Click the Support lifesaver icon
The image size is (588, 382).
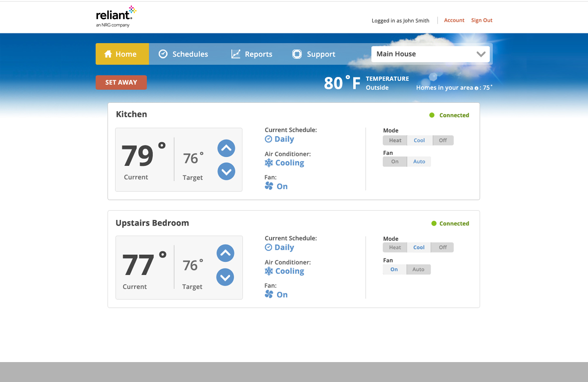[297, 54]
